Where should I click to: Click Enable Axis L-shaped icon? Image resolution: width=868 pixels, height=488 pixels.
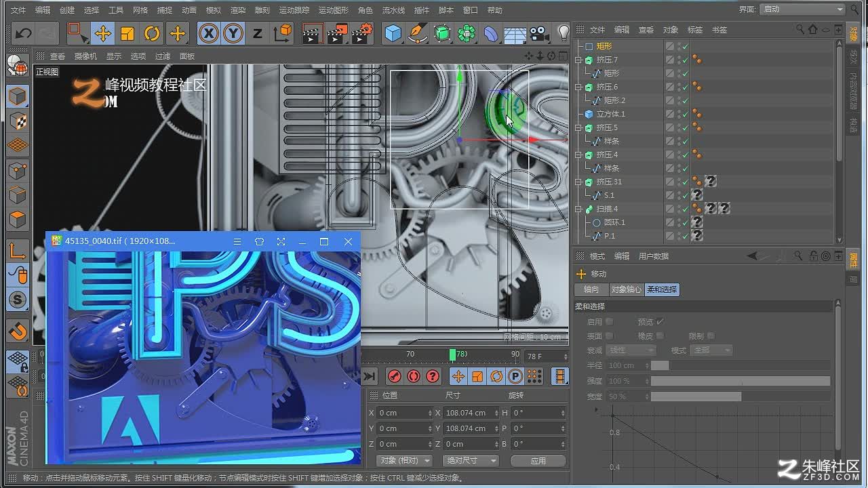17,251
